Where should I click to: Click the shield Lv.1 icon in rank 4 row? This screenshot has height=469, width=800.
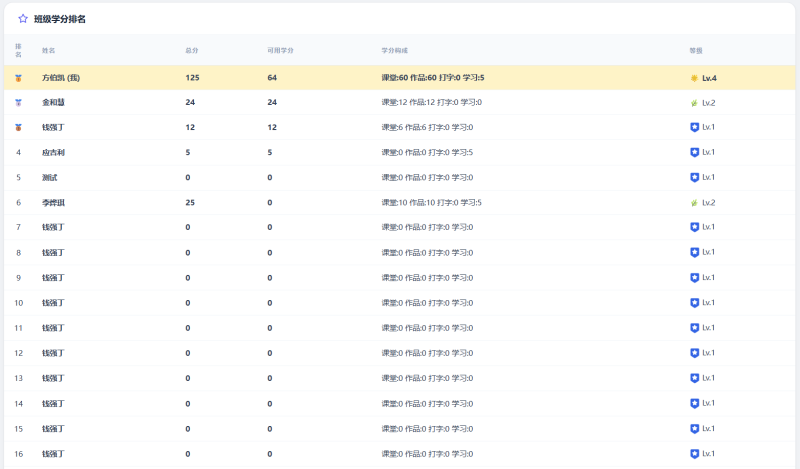[x=694, y=152]
